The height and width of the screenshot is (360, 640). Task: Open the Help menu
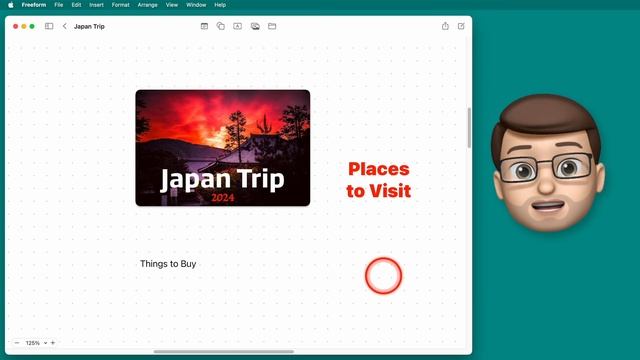[x=220, y=5]
